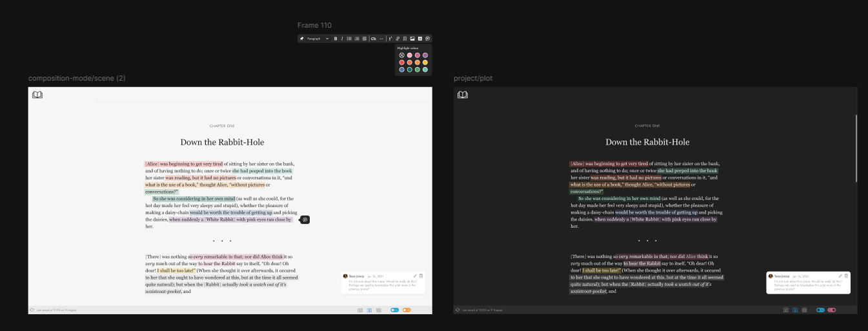Select the 'project/plot' frame label
The image size is (868, 331).
[473, 78]
